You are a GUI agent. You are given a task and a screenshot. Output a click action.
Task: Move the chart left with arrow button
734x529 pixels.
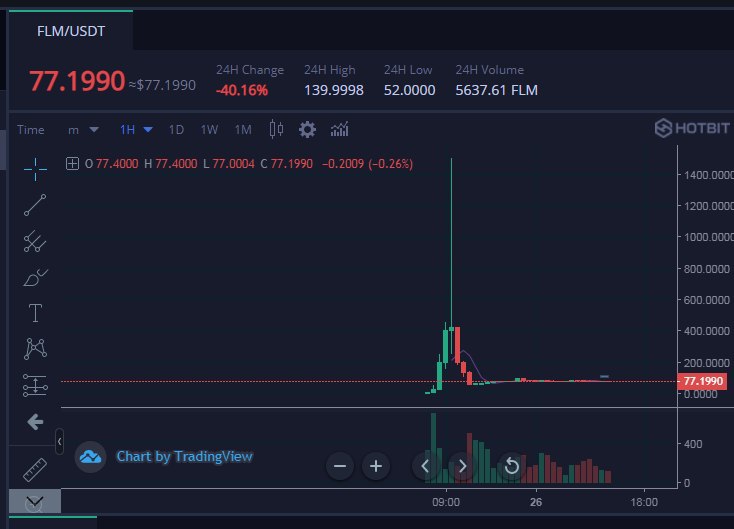[425, 466]
